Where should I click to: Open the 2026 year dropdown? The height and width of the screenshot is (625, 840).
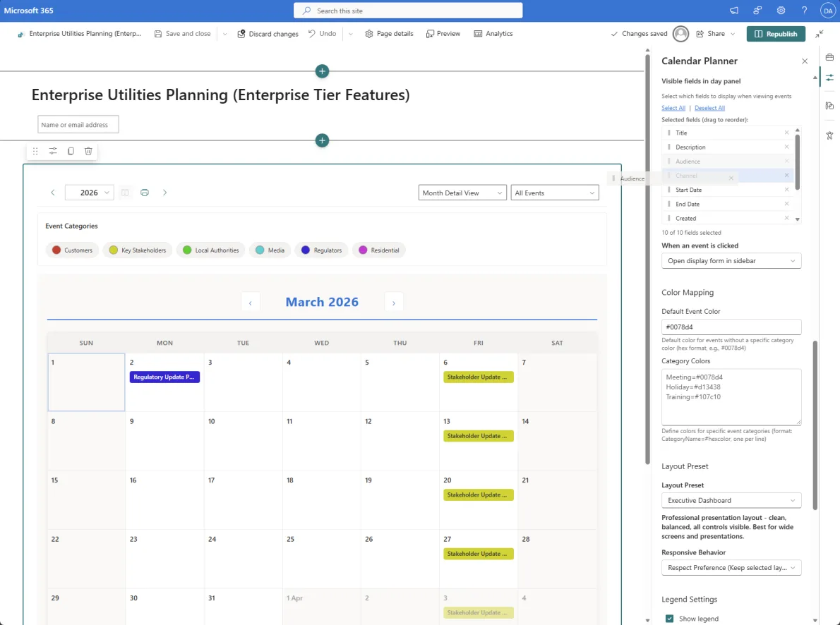(89, 192)
